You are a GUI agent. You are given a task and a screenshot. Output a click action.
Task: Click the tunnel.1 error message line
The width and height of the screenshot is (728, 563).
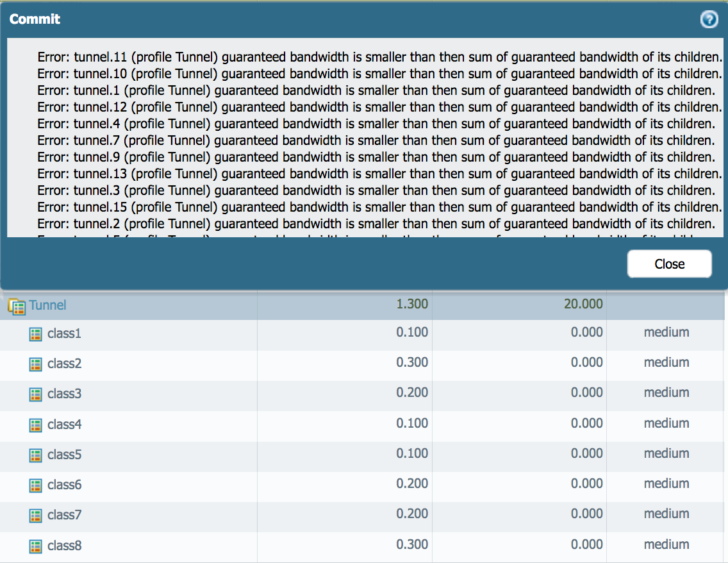coord(376,90)
